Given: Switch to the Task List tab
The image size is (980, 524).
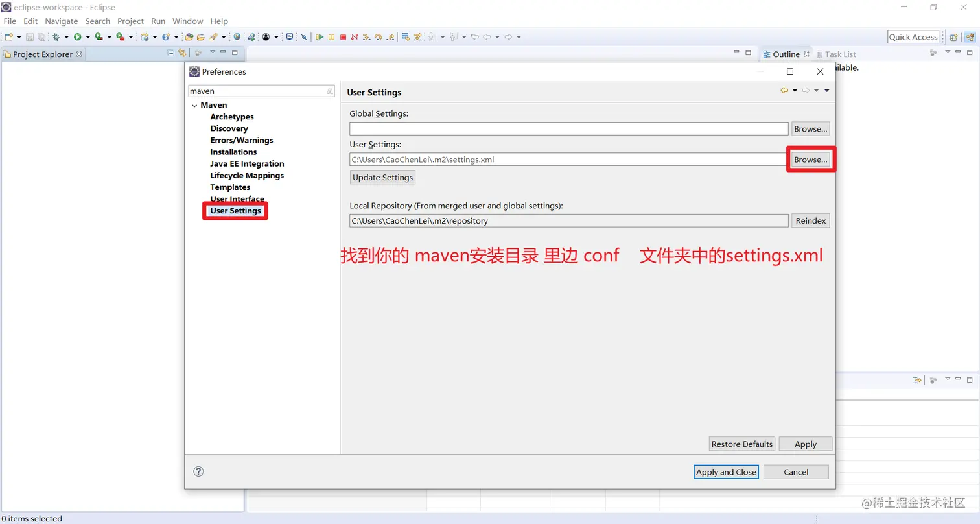Looking at the screenshot, I should click(x=836, y=54).
